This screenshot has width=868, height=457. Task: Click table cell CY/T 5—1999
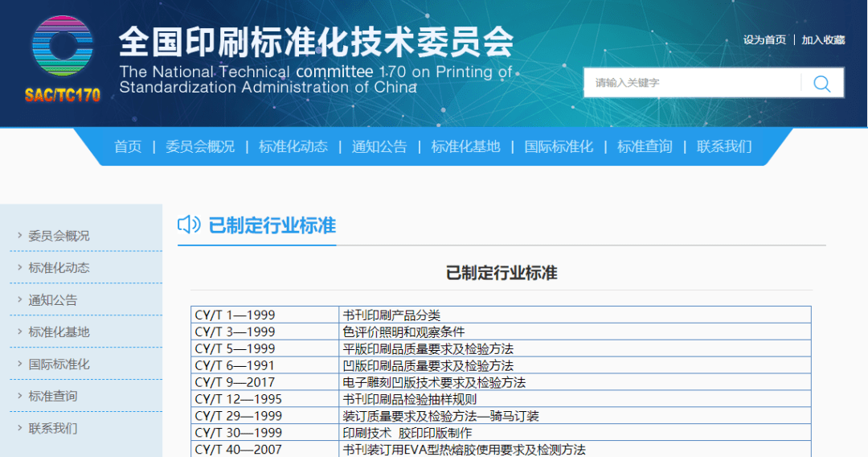pyautogui.click(x=264, y=348)
